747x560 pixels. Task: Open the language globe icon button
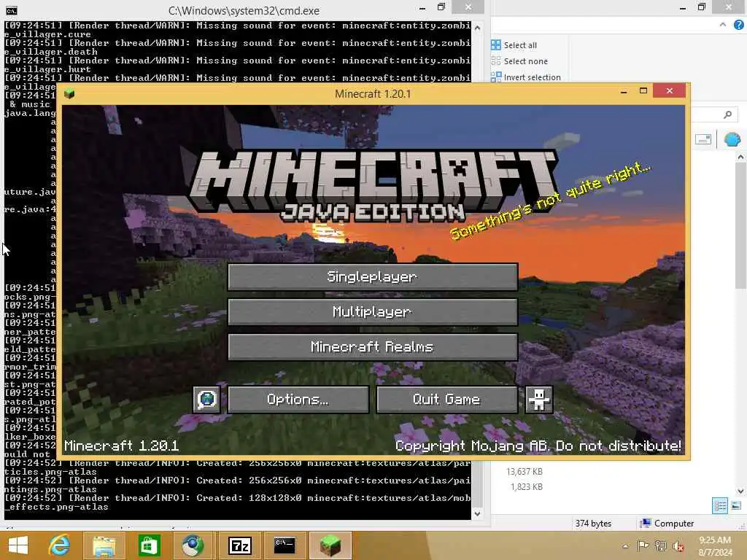[x=206, y=399]
